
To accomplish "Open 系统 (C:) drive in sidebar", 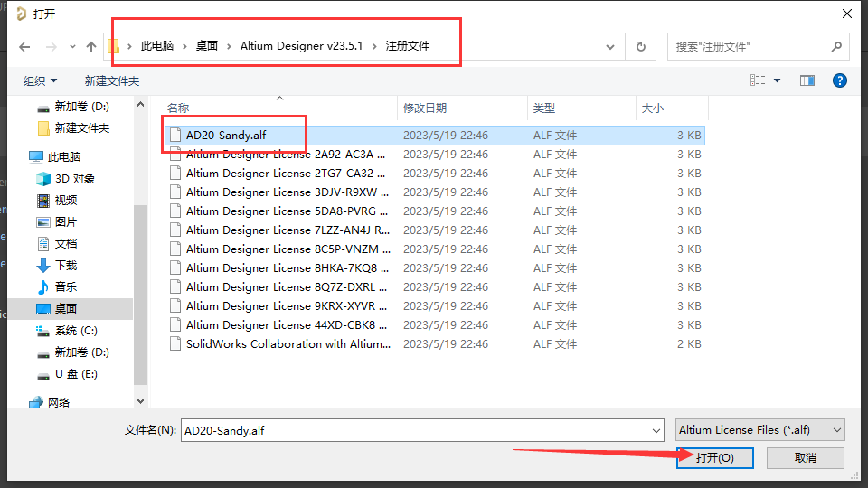I will click(66, 331).
